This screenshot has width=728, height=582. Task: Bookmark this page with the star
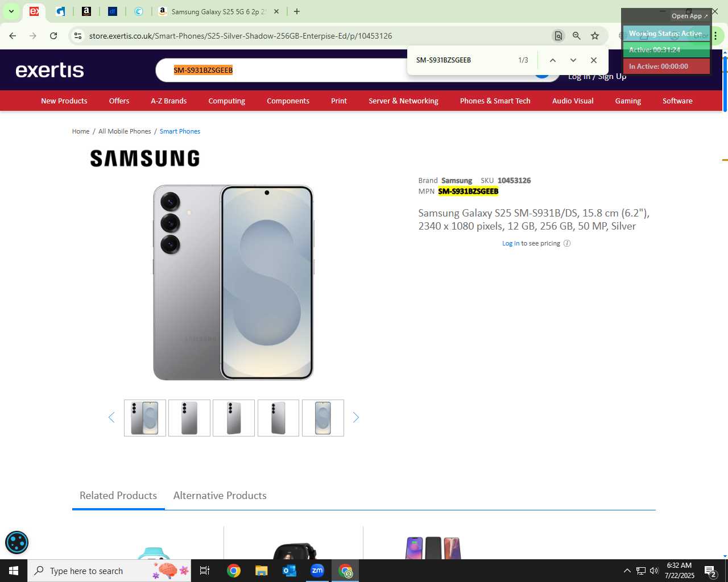(595, 36)
